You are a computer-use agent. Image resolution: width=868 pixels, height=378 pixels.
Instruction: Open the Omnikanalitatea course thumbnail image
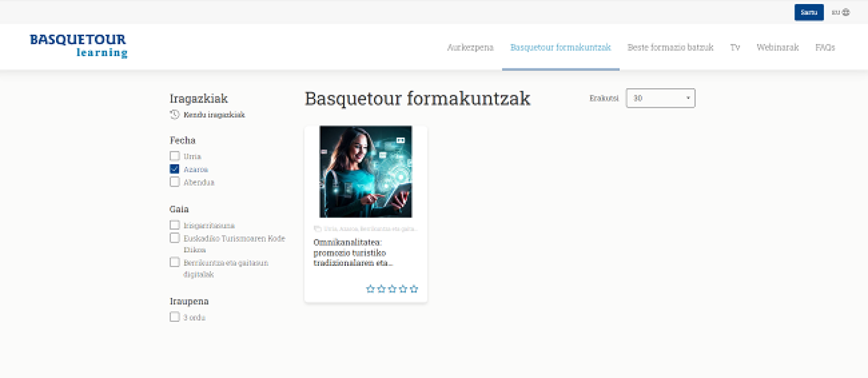pyautogui.click(x=366, y=172)
